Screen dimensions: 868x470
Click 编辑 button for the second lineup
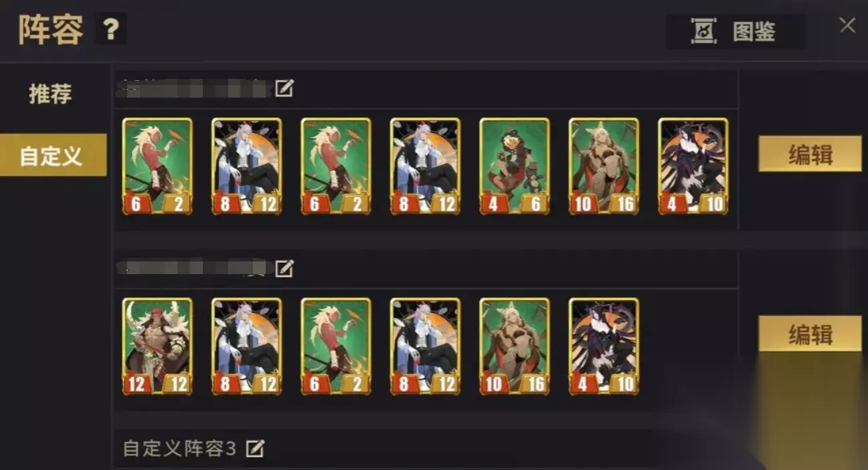coord(810,334)
